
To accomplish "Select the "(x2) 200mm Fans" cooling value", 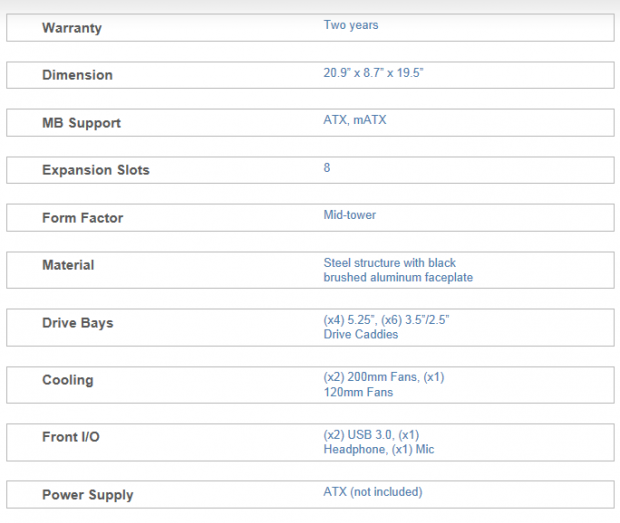I will (x=362, y=378).
